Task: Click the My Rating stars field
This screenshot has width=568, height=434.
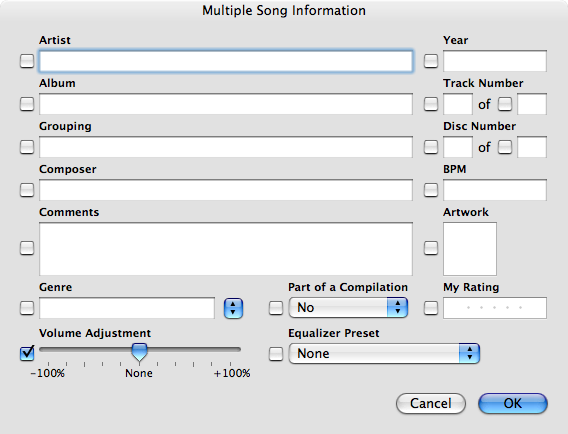Action: 495,308
